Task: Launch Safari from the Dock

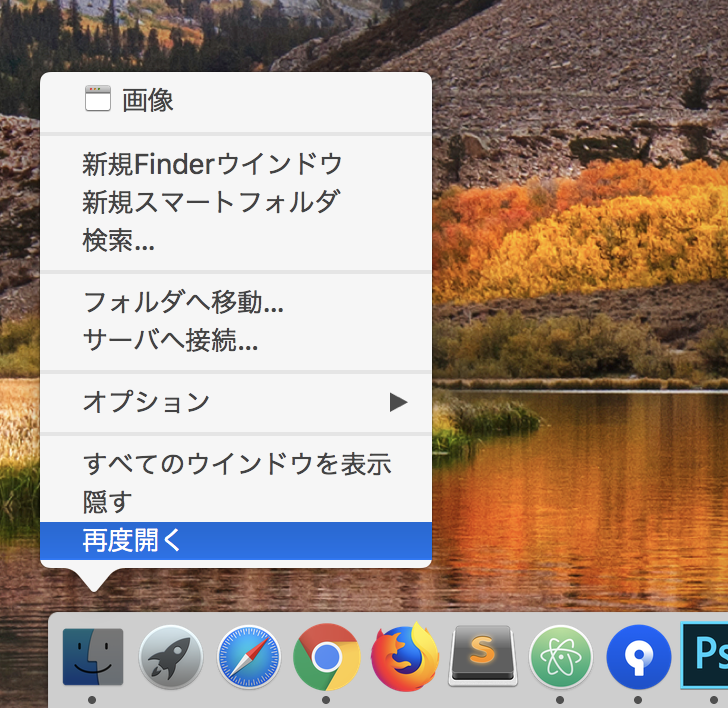Action: point(248,657)
